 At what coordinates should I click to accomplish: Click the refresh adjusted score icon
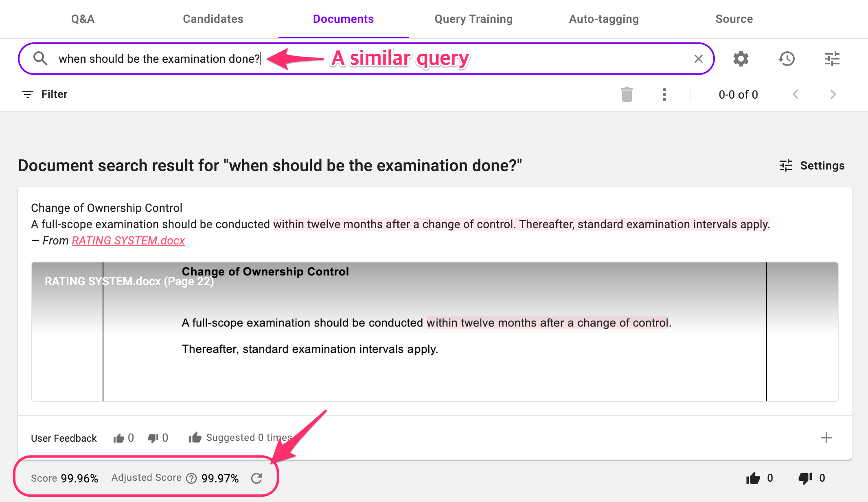(256, 478)
